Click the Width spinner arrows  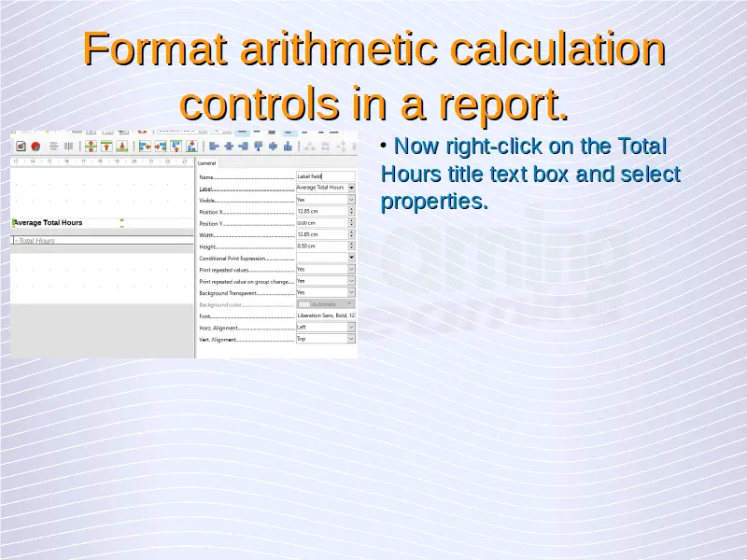[x=352, y=234]
